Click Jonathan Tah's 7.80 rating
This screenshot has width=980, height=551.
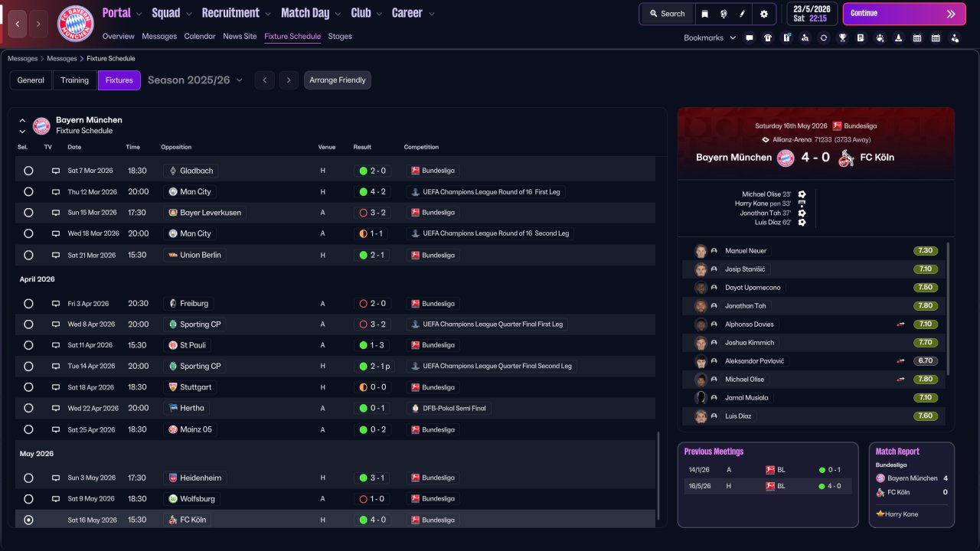pyautogui.click(x=925, y=306)
